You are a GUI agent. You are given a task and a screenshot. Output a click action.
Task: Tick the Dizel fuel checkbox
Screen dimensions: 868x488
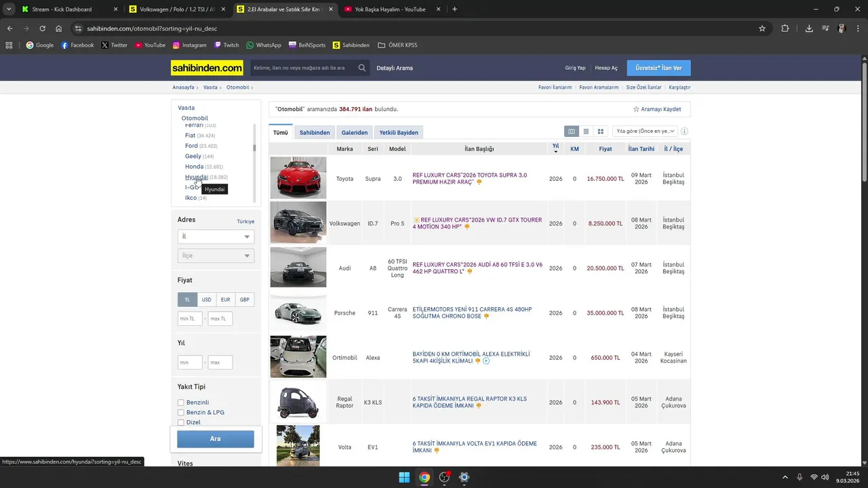(x=181, y=422)
